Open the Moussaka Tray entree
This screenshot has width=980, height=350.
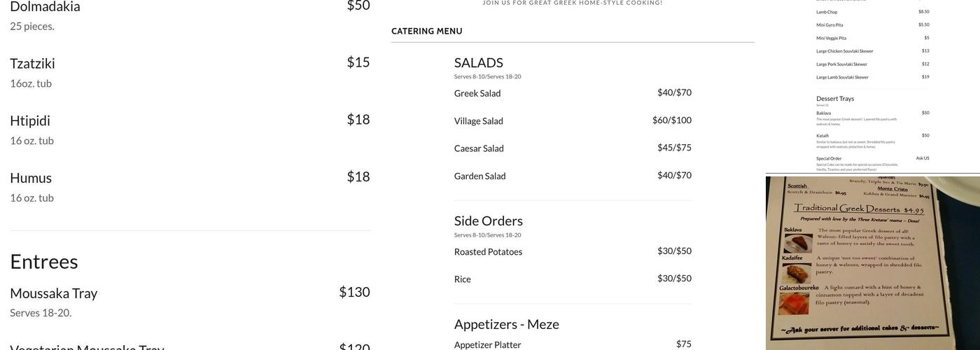tap(54, 293)
